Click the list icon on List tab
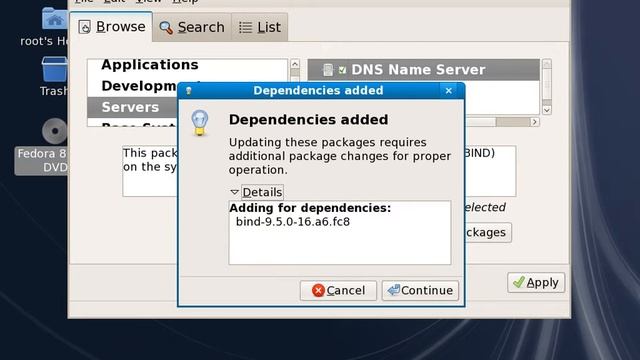640x360 pixels. tap(245, 28)
